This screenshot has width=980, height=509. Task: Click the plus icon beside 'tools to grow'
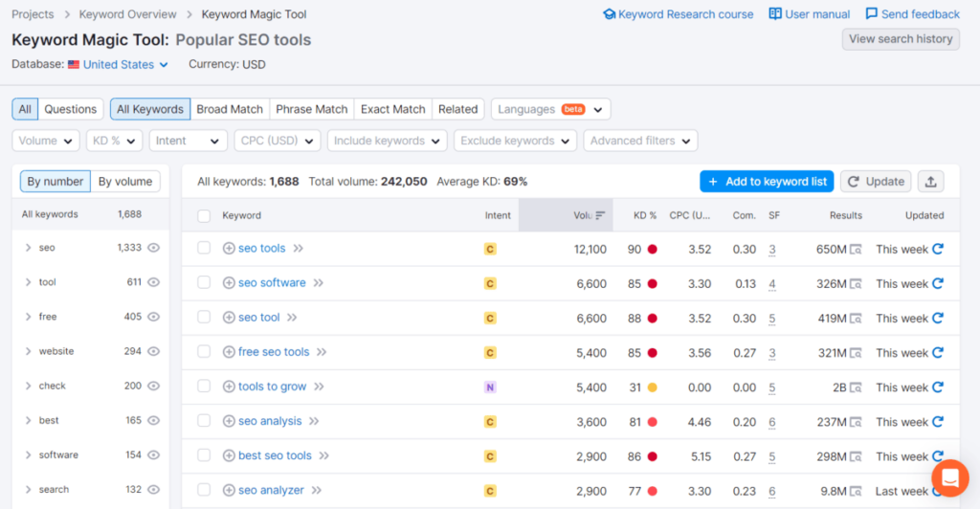coord(229,387)
